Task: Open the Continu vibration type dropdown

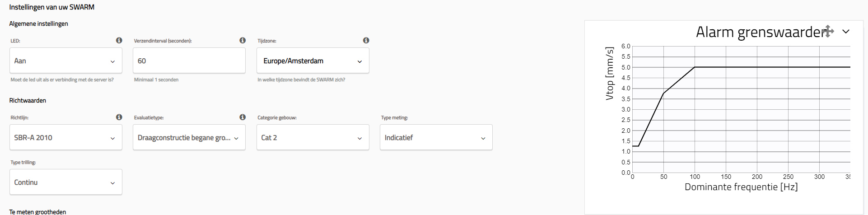Action: (66, 182)
